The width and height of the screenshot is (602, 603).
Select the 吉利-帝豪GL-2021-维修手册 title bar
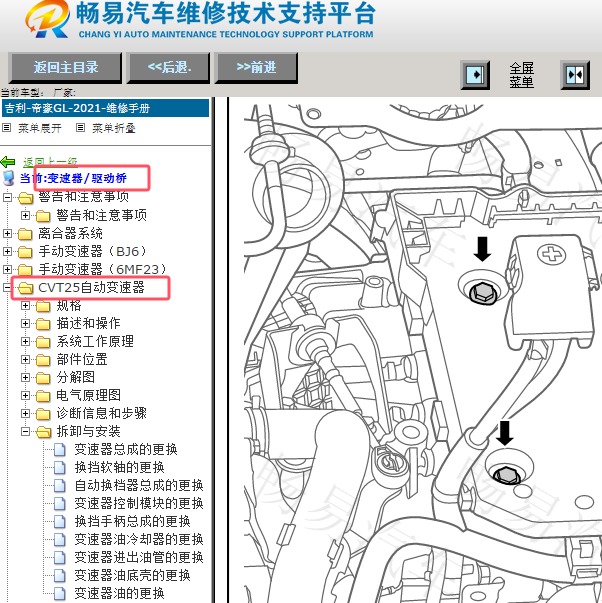tap(105, 108)
